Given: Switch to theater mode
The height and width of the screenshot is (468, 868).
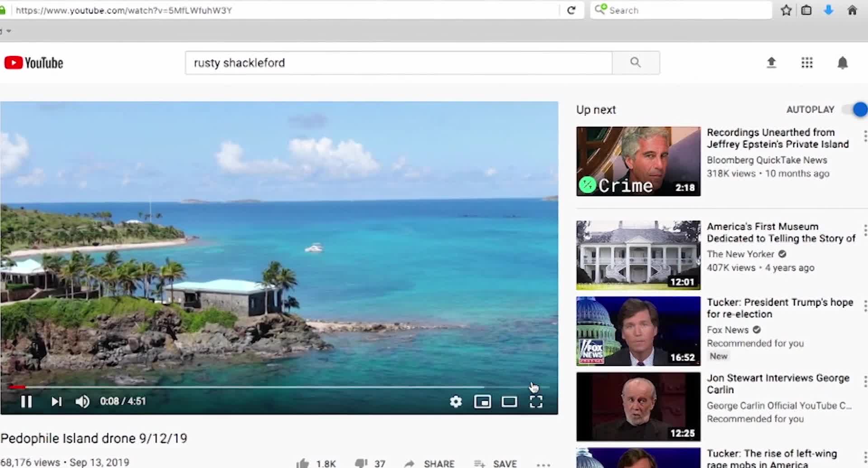Looking at the screenshot, I should click(x=509, y=402).
